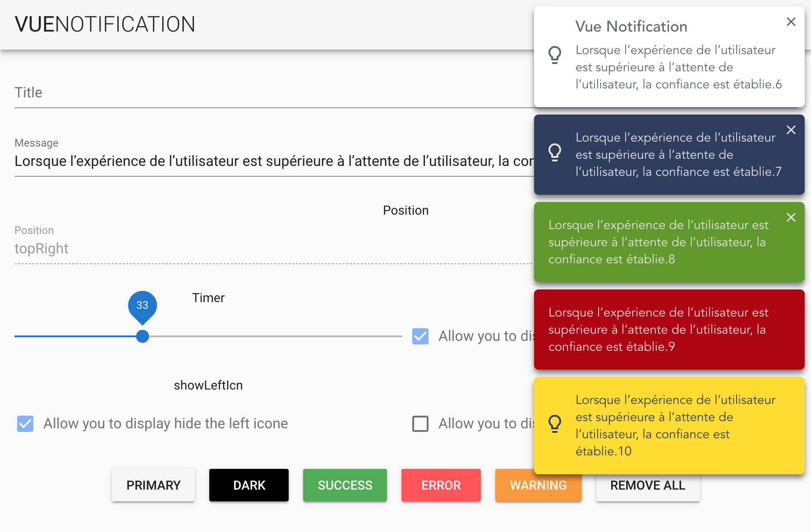Viewport: 811px width, 532px height.
Task: Open the Position dropdown showing topRight
Action: pos(271,249)
